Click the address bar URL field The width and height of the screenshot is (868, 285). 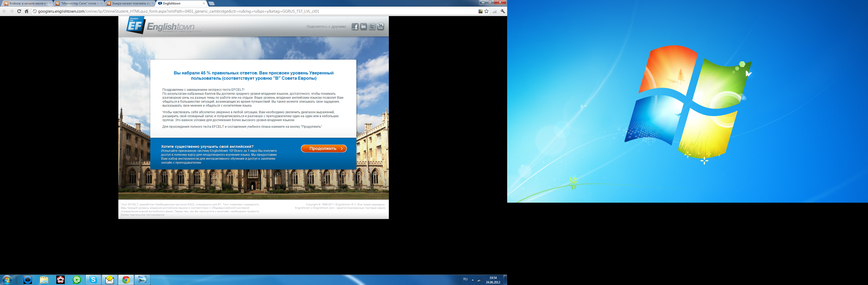[236, 11]
